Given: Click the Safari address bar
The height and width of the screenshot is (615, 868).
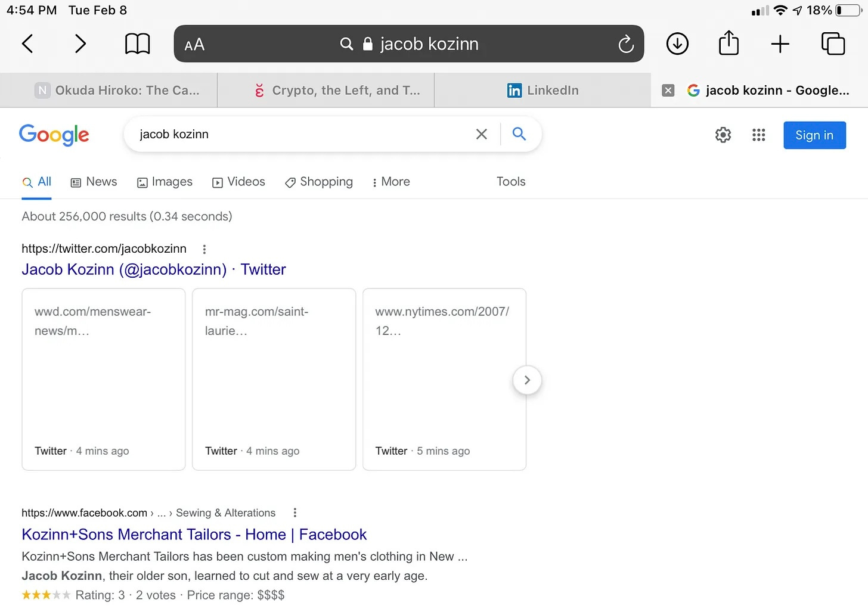Looking at the screenshot, I should pyautogui.click(x=409, y=44).
